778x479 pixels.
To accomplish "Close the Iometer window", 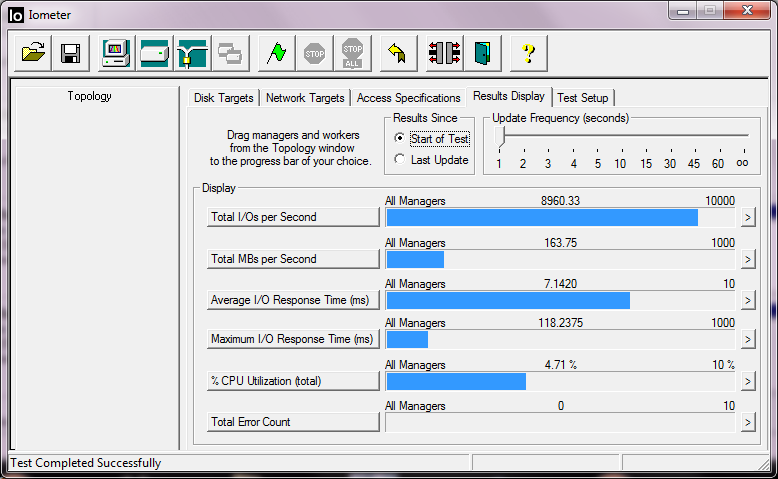I will coord(748,11).
